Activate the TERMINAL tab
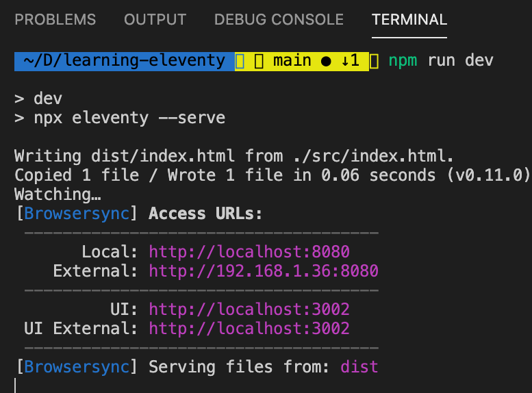The image size is (532, 393). tap(409, 19)
